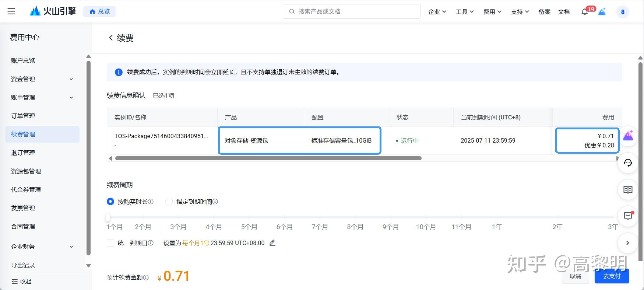Viewport: 644px width, 290px height.
Task: Click the 运行中 status text
Action: (x=409, y=140)
